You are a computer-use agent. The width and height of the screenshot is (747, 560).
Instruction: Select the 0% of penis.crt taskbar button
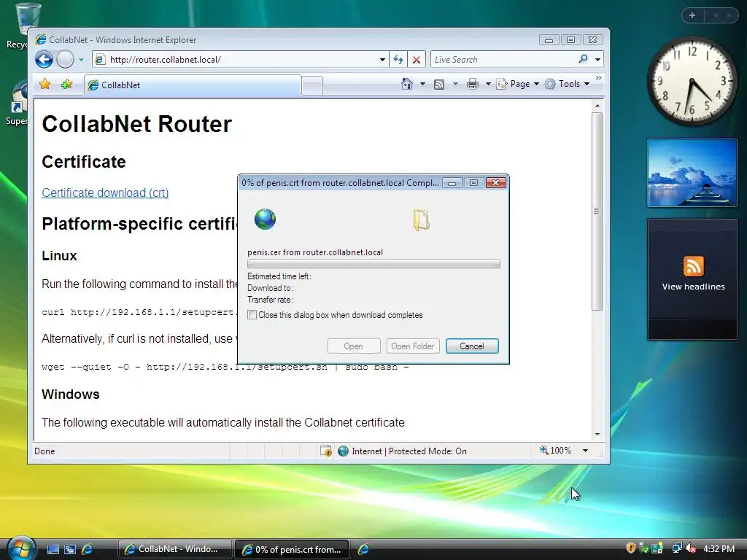pos(292,549)
